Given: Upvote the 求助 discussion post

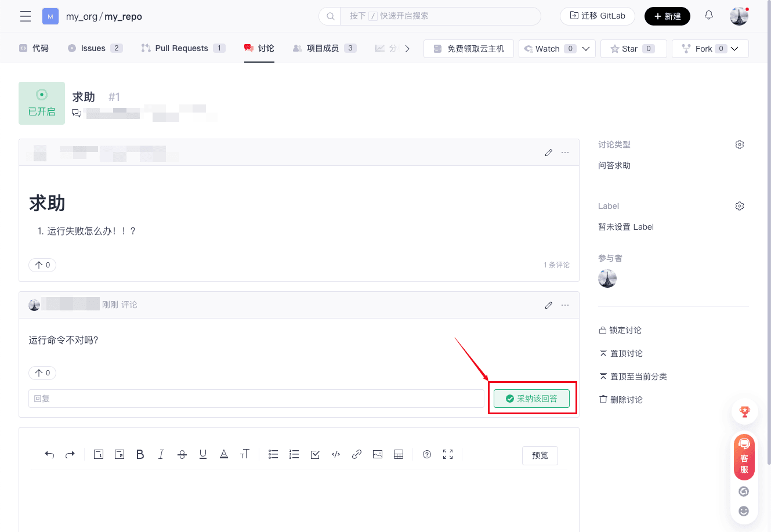Looking at the screenshot, I should [42, 265].
